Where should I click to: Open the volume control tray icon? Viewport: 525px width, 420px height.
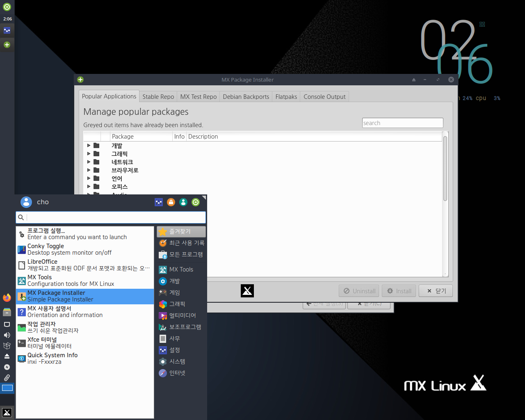(x=7, y=335)
